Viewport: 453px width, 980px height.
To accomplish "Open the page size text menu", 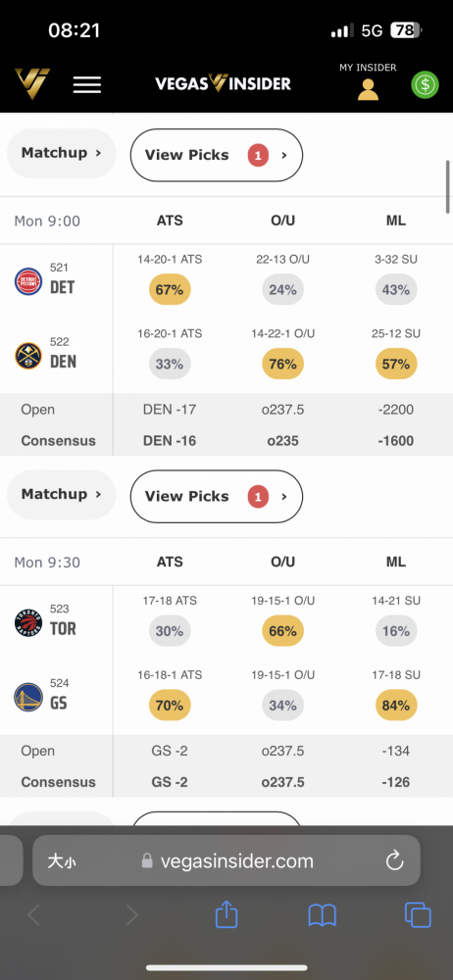I will pos(62,861).
